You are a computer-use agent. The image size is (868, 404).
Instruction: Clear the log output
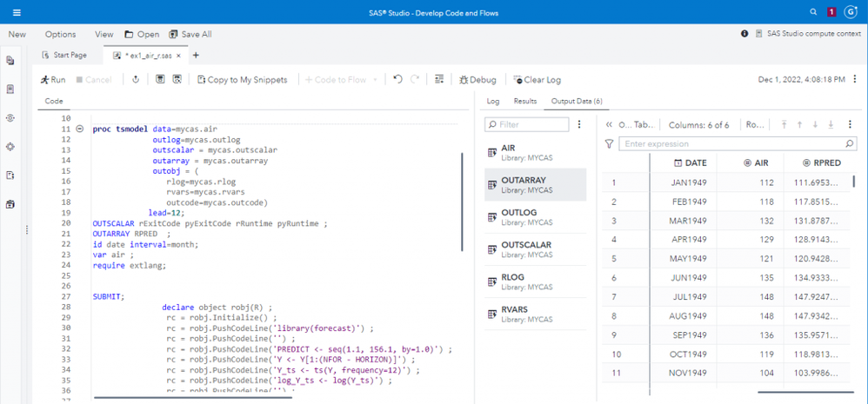537,80
